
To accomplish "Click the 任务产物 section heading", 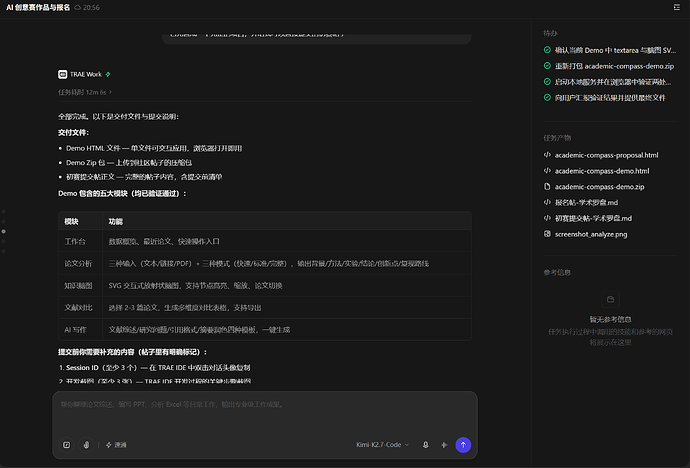I will [557, 138].
